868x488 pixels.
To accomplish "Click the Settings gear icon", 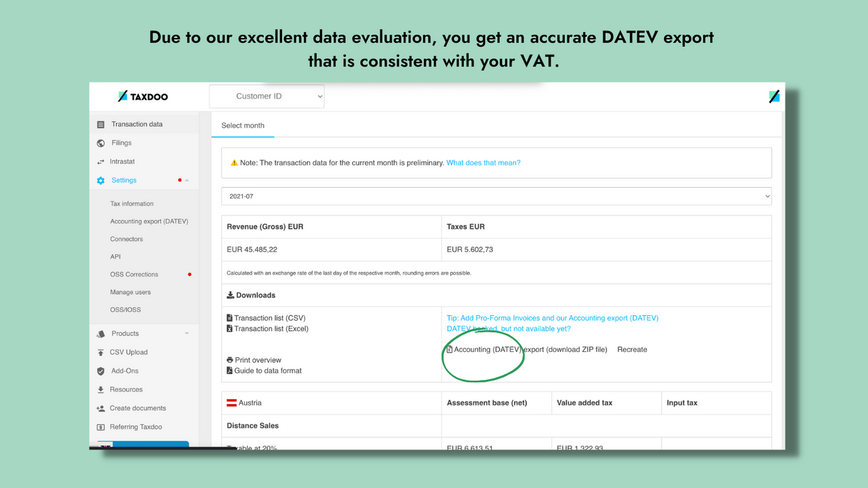I will pyautogui.click(x=101, y=180).
